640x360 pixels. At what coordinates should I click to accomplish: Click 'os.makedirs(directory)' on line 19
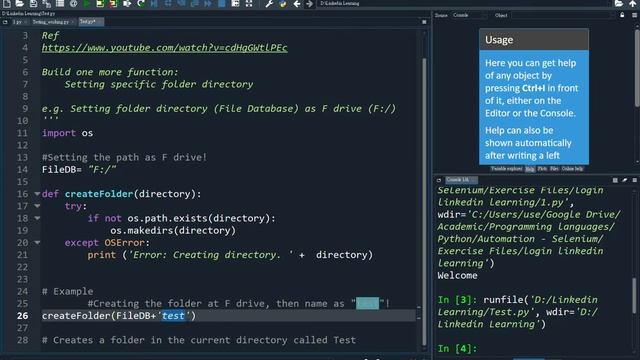(173, 231)
